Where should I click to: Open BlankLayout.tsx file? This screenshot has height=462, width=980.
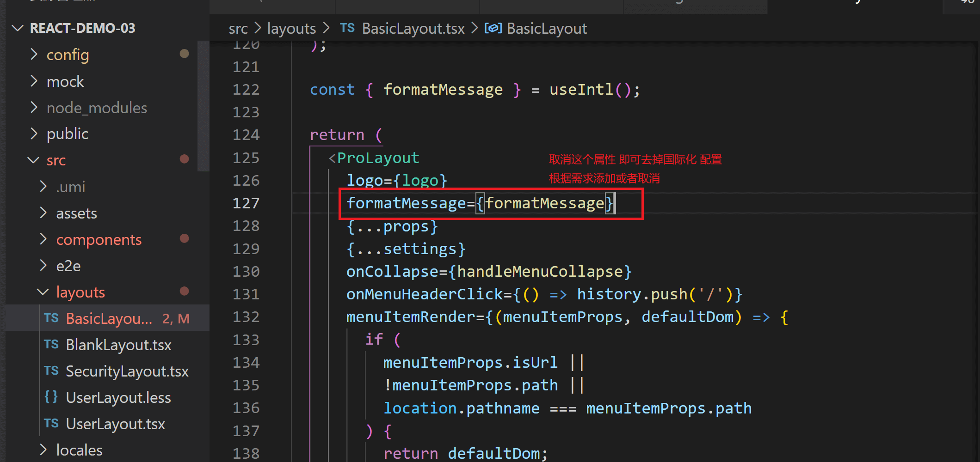tap(118, 345)
